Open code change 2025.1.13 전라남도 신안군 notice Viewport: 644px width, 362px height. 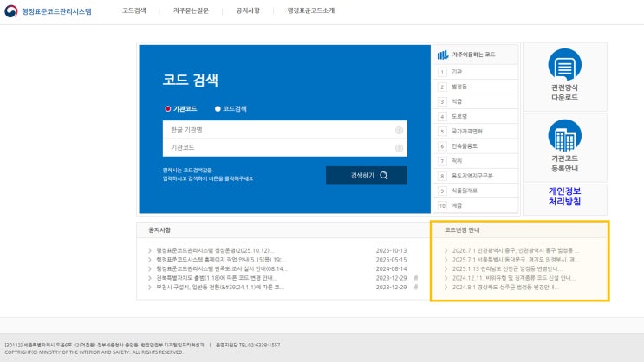tap(507, 268)
